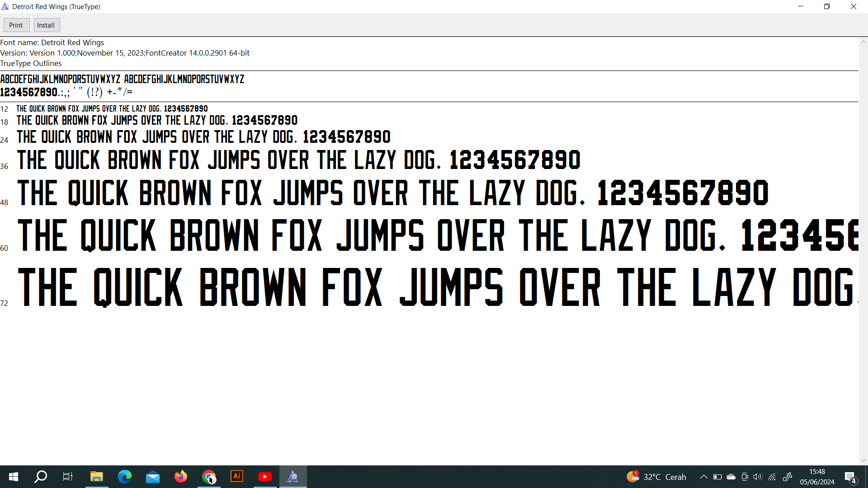868x488 pixels.
Task: Open taskbar Search
Action: (41, 477)
